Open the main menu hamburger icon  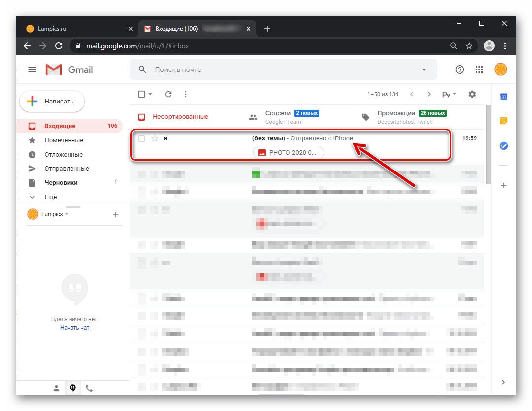coord(32,69)
